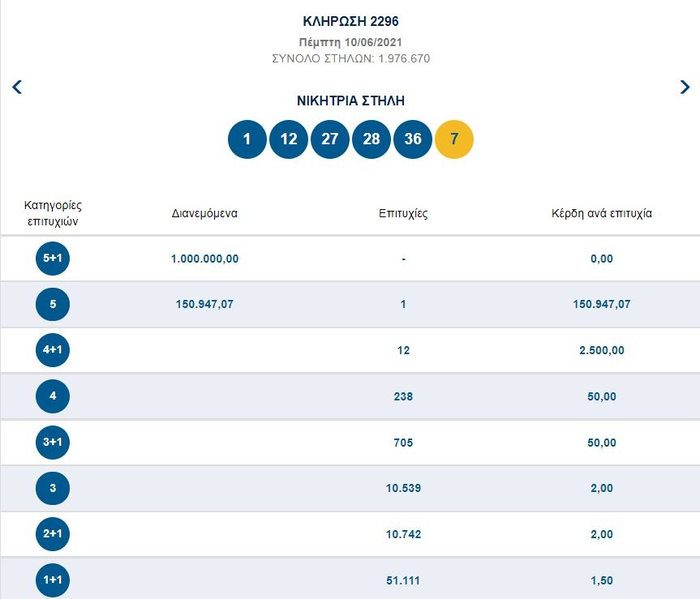Click the 1.000.000,00 jackpot amount
The height and width of the screenshot is (599, 700).
click(x=204, y=259)
